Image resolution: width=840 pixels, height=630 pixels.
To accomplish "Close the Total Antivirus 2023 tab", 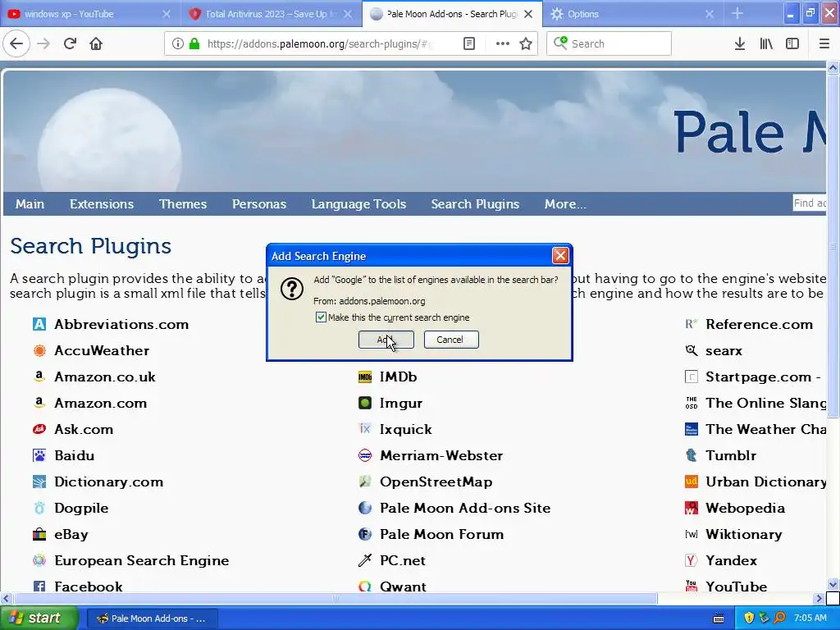I will tap(348, 14).
